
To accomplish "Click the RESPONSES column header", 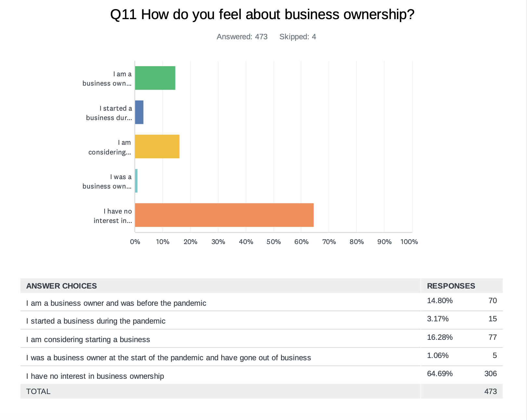I will click(x=451, y=286).
